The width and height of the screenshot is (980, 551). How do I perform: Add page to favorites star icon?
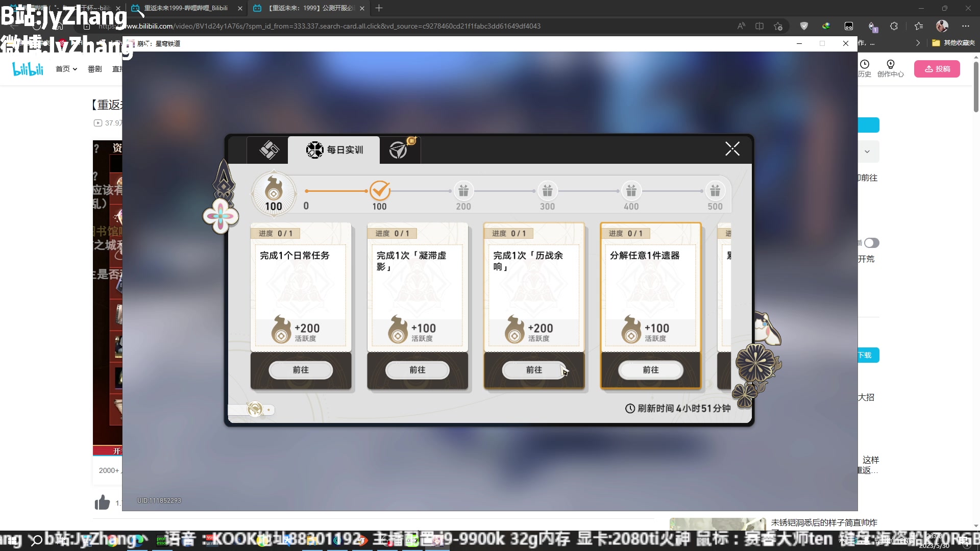pos(778,26)
